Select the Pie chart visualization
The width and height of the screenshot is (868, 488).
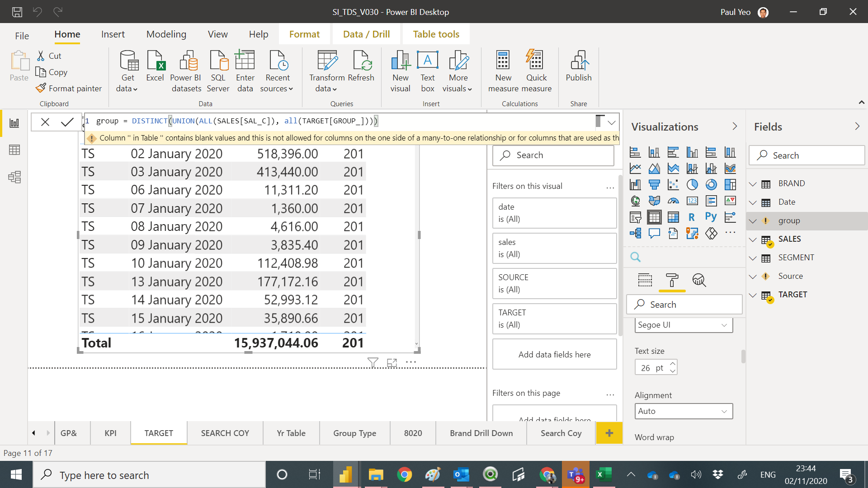coord(692,184)
